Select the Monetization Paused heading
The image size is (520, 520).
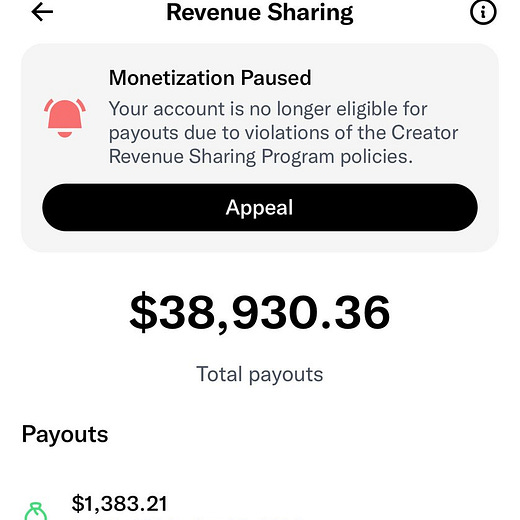(210, 78)
